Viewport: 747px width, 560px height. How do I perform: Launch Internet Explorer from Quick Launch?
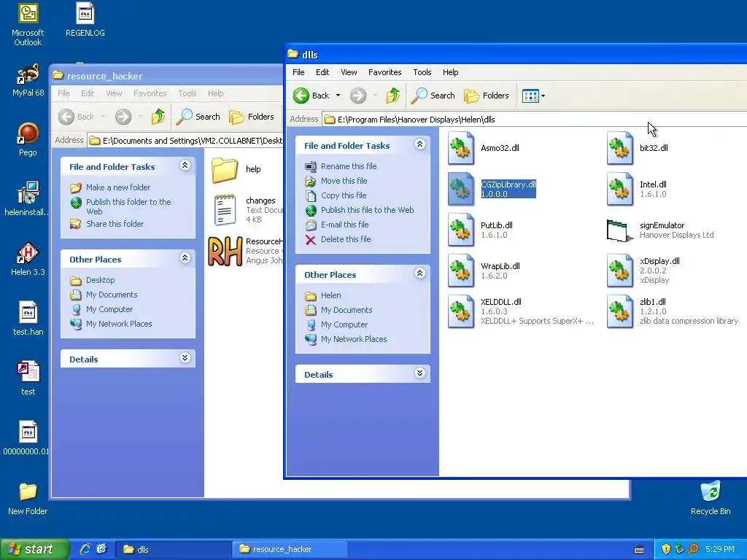point(85,550)
